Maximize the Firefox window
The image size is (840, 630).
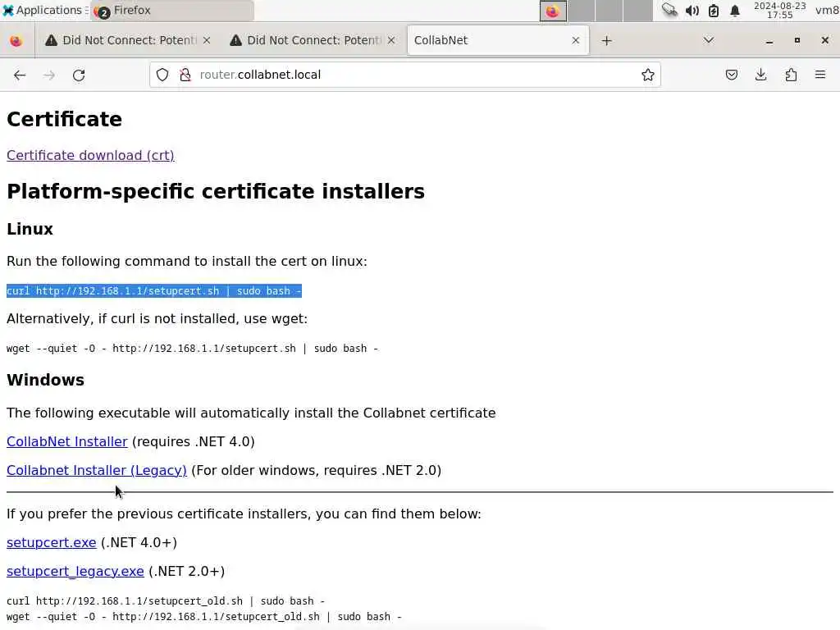(797, 40)
